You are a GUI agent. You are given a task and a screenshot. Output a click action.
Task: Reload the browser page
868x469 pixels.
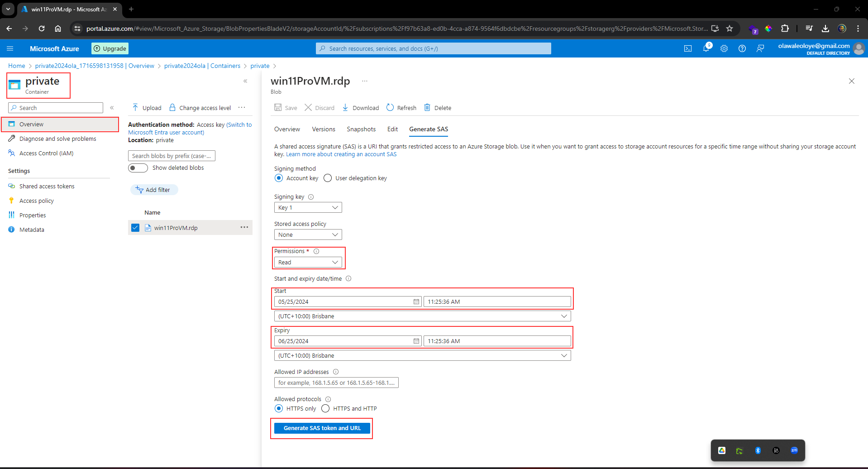point(42,29)
